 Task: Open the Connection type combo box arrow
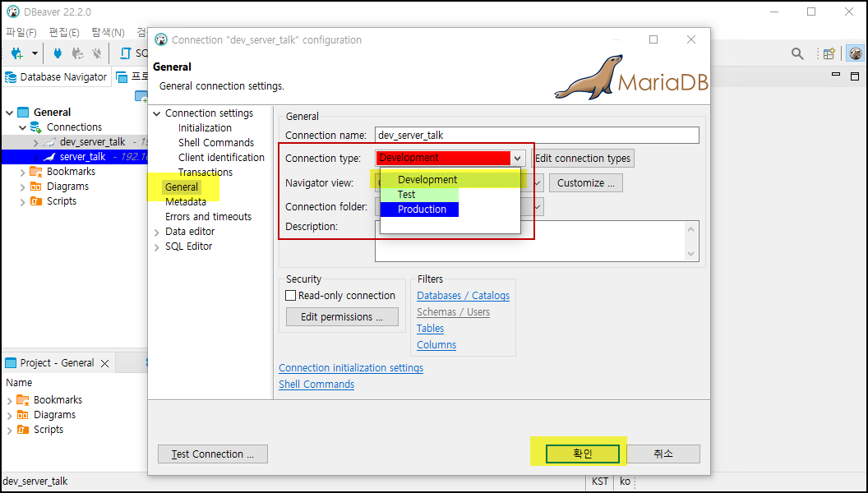coord(517,159)
